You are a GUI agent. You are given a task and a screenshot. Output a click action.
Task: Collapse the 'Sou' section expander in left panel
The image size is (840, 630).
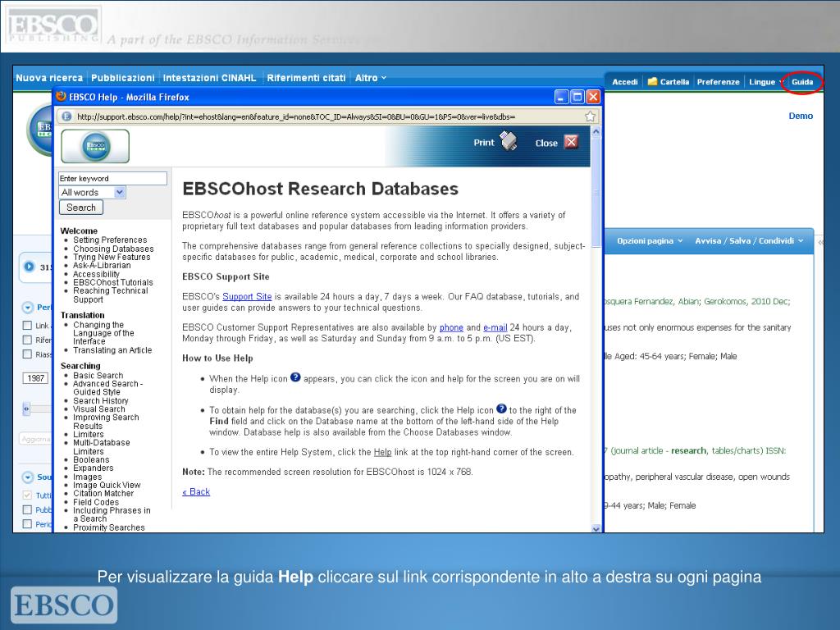click(x=28, y=477)
